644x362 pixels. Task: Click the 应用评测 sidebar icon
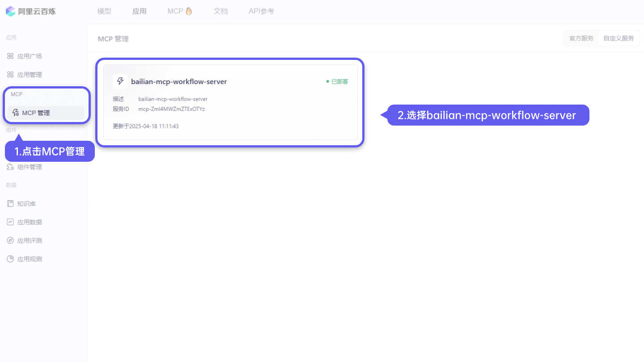point(10,240)
